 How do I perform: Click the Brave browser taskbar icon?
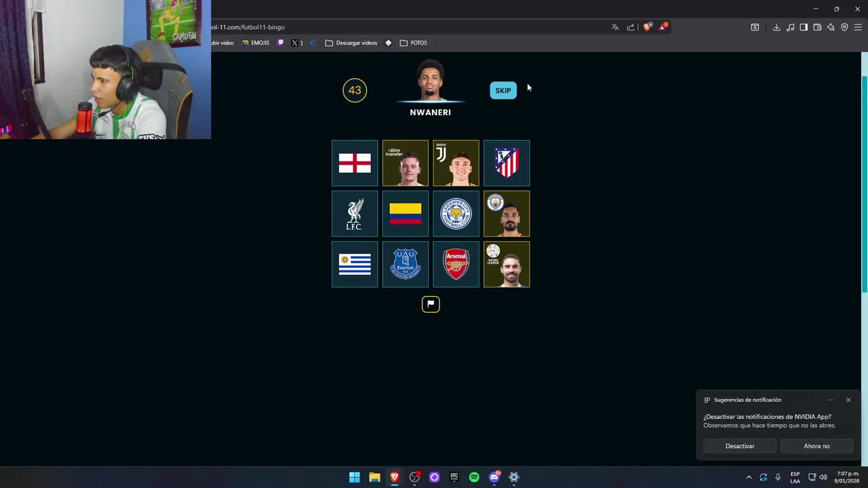pos(394,477)
